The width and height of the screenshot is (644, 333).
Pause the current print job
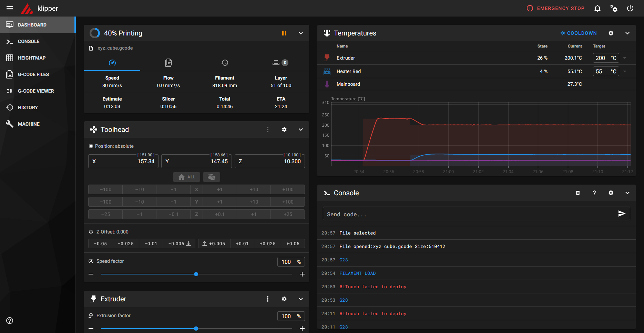(284, 33)
